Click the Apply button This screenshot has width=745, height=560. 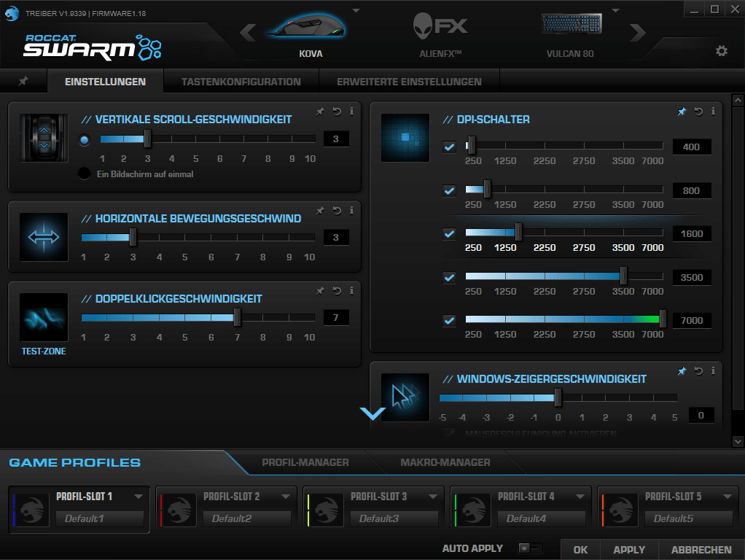coord(629,550)
